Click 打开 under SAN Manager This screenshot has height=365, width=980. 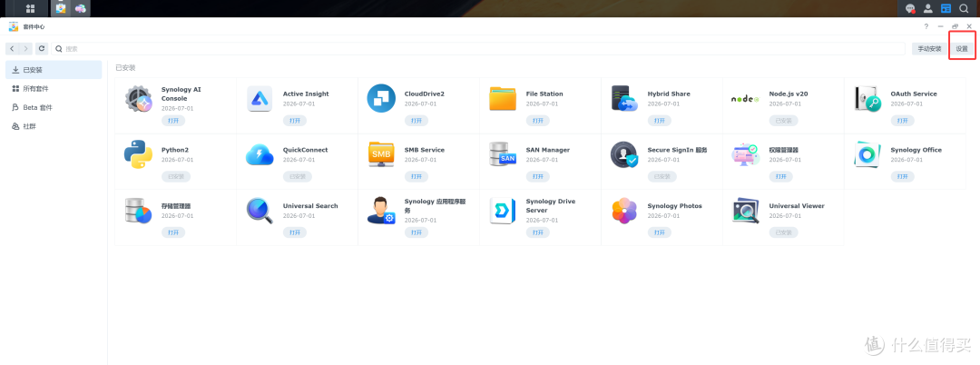point(538,177)
